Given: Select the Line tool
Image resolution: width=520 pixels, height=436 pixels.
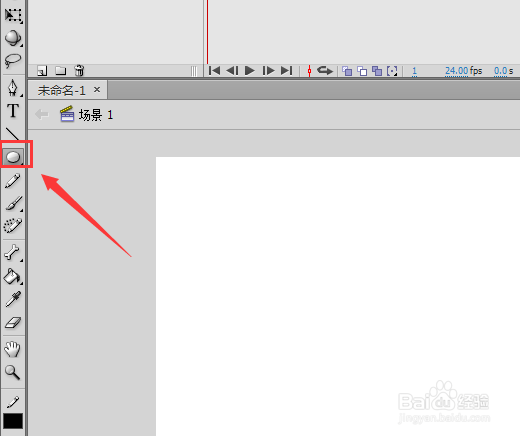Looking at the screenshot, I should [x=13, y=134].
